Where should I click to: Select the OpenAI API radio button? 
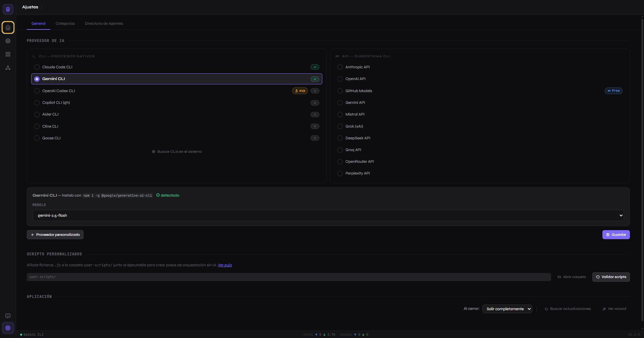point(340,79)
